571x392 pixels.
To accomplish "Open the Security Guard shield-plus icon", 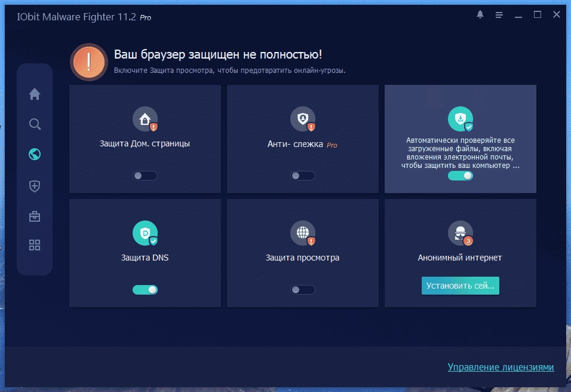I will point(35,186).
